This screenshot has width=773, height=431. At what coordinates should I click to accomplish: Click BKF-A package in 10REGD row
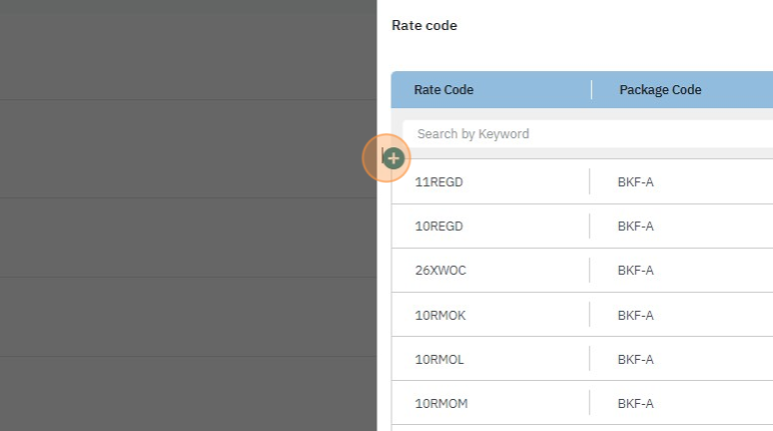click(635, 226)
